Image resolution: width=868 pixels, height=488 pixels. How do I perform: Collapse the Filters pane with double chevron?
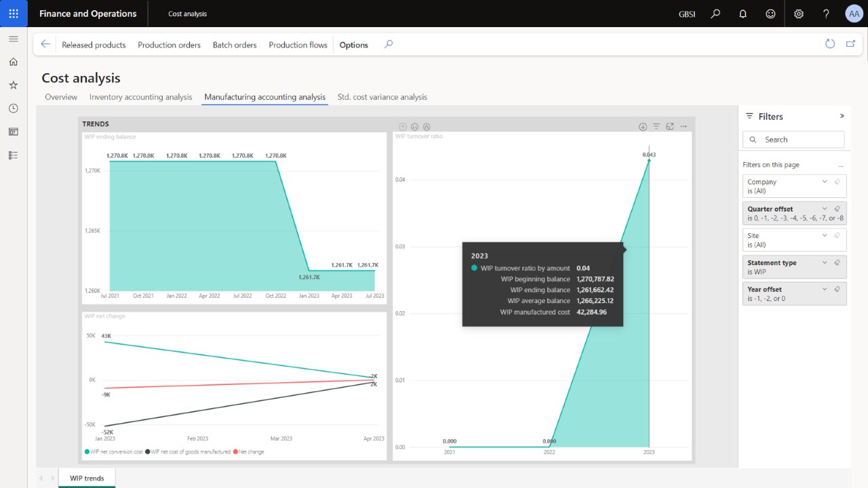(842, 116)
